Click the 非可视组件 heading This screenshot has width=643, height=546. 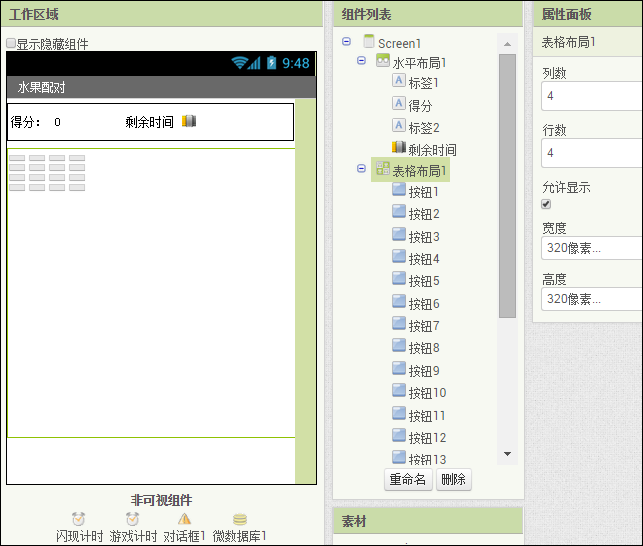pos(162,500)
